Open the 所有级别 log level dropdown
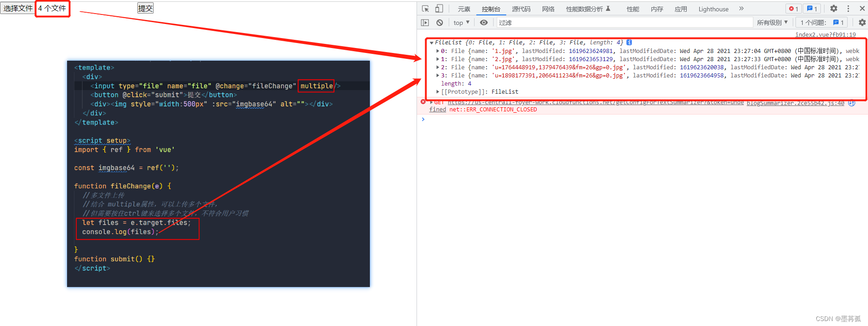 (772, 23)
